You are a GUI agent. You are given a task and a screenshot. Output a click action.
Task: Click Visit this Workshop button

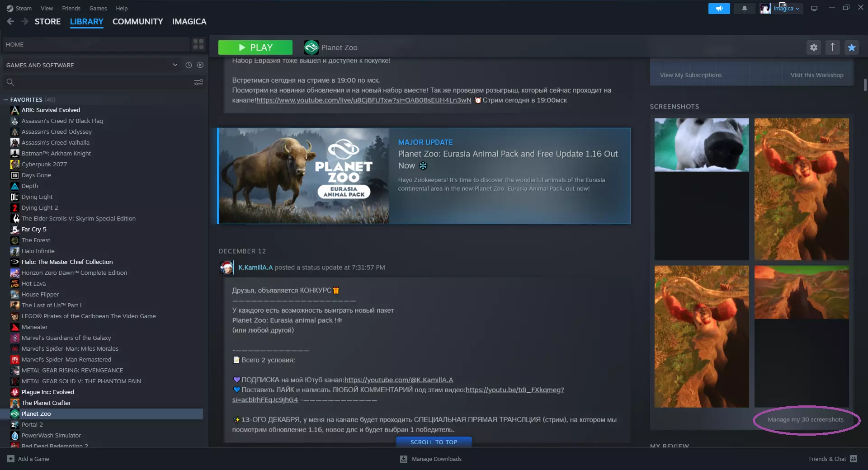point(817,75)
